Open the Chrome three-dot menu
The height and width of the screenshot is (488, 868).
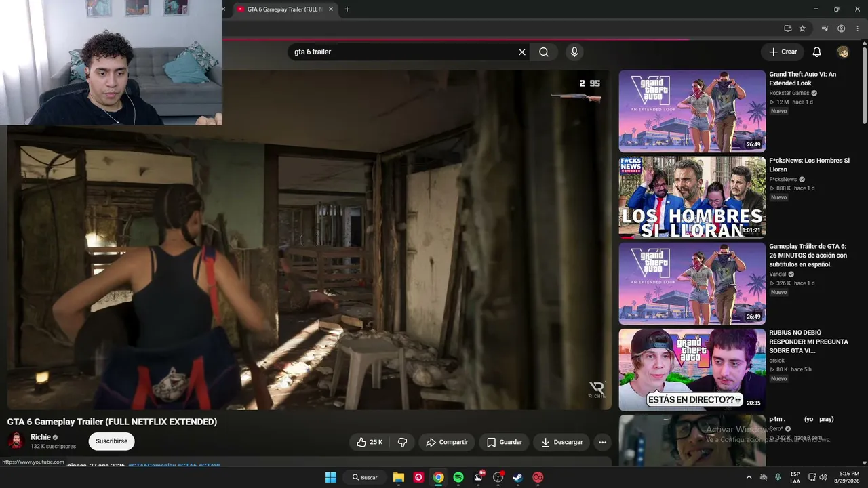857,28
